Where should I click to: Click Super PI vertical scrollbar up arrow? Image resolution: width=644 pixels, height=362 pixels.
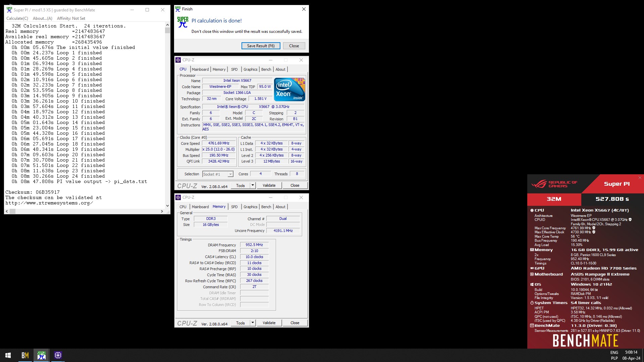[167, 25]
